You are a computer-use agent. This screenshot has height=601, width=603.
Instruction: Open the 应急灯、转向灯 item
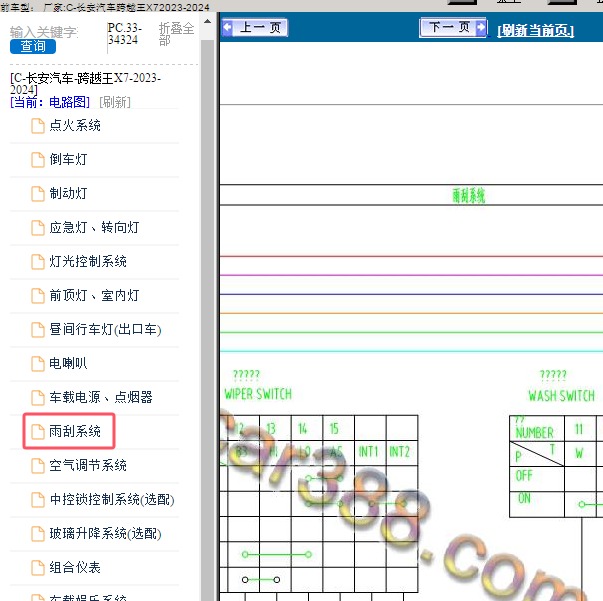pyautogui.click(x=94, y=227)
